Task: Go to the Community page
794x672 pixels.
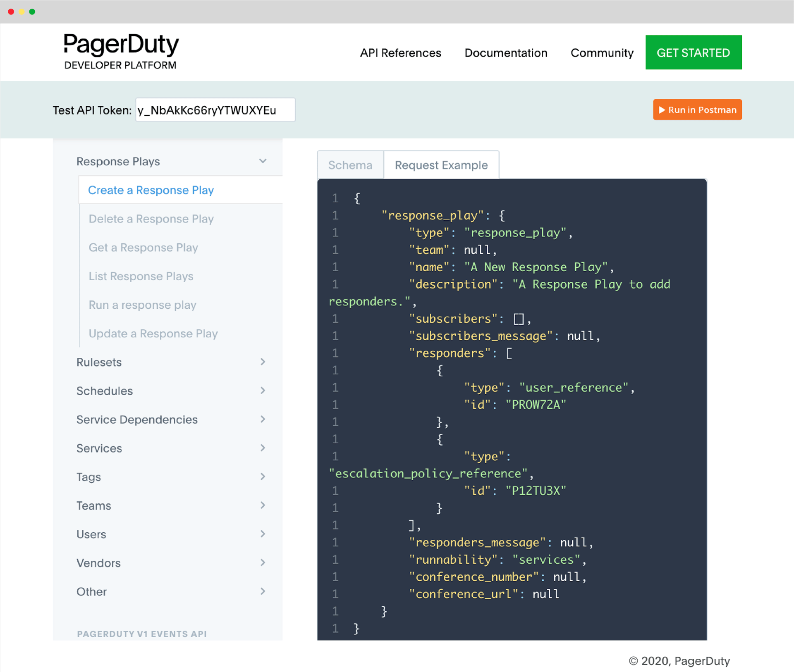Action: pos(601,53)
